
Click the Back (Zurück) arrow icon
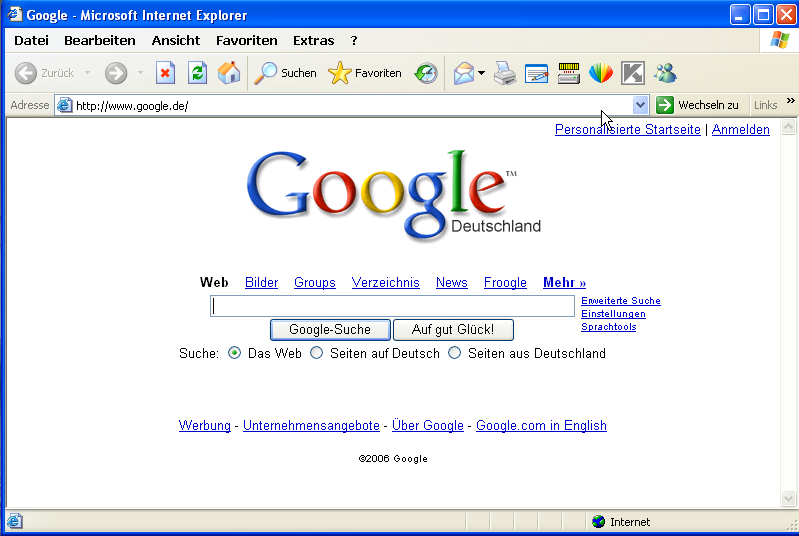pos(25,73)
